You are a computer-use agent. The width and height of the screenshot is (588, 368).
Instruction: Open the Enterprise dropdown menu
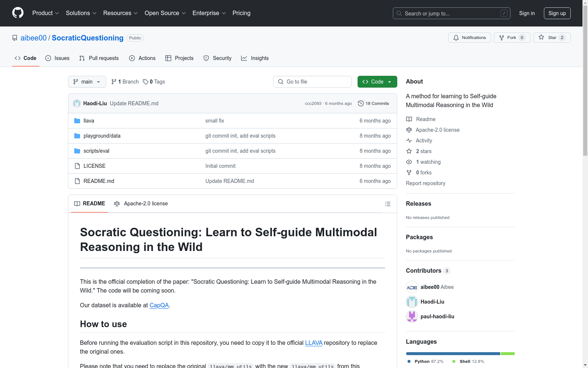(209, 13)
